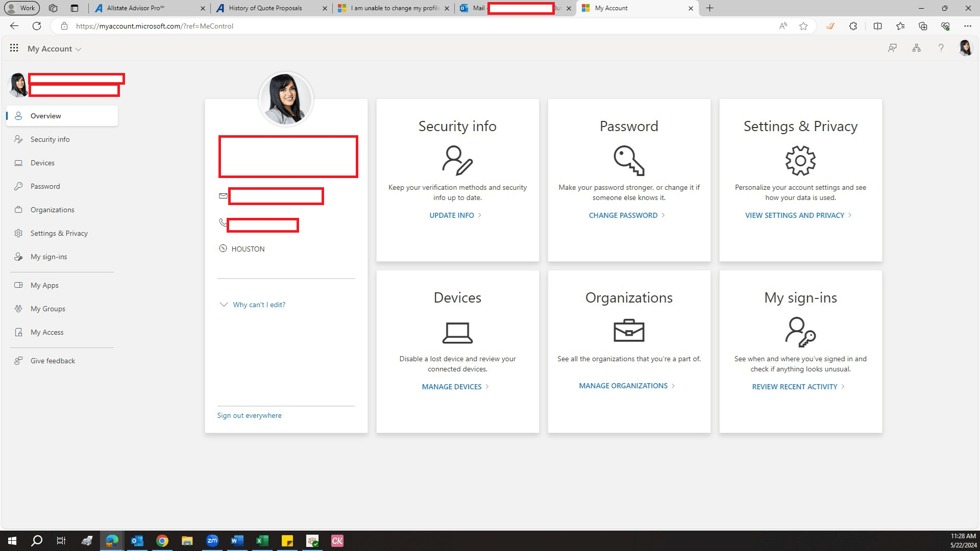
Task: Click the Organizations card briefcase icon
Action: pyautogui.click(x=629, y=331)
